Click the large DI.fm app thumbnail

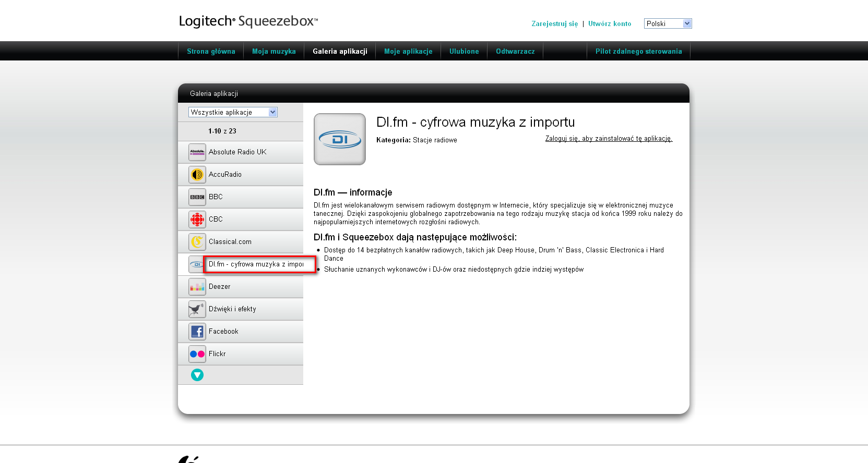pos(340,139)
